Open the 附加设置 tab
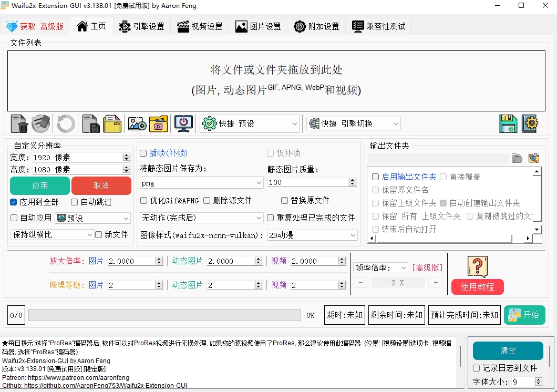557x392 pixels. (x=316, y=26)
